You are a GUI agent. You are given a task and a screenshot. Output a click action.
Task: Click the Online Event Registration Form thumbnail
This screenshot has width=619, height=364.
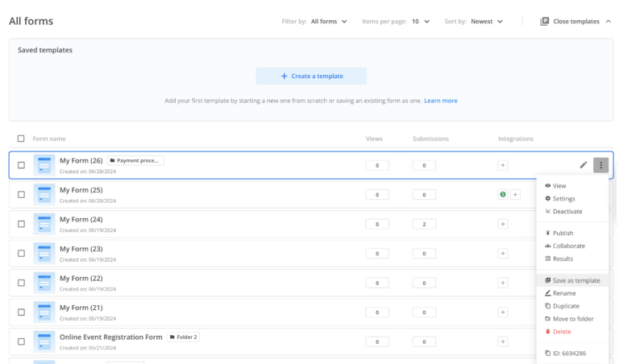[x=44, y=341]
